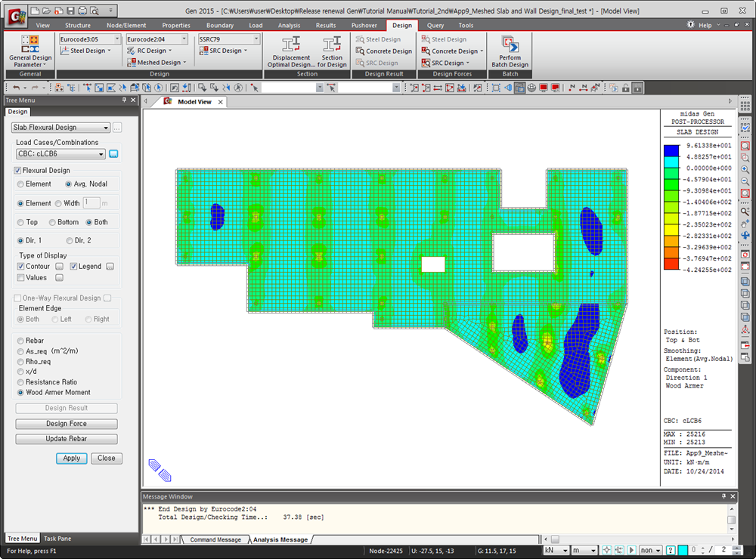Open the Structure ribbon tab
Viewport: 756px width, 559px height.
(x=78, y=25)
